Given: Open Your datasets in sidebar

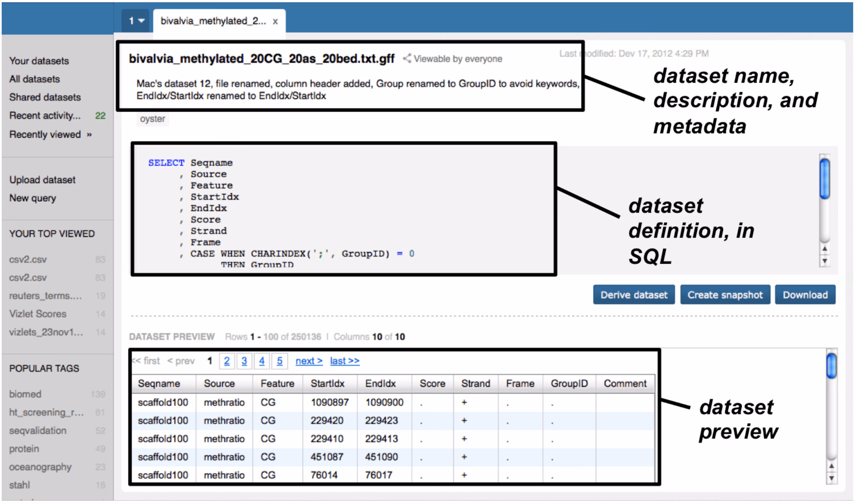Looking at the screenshot, I should (39, 61).
